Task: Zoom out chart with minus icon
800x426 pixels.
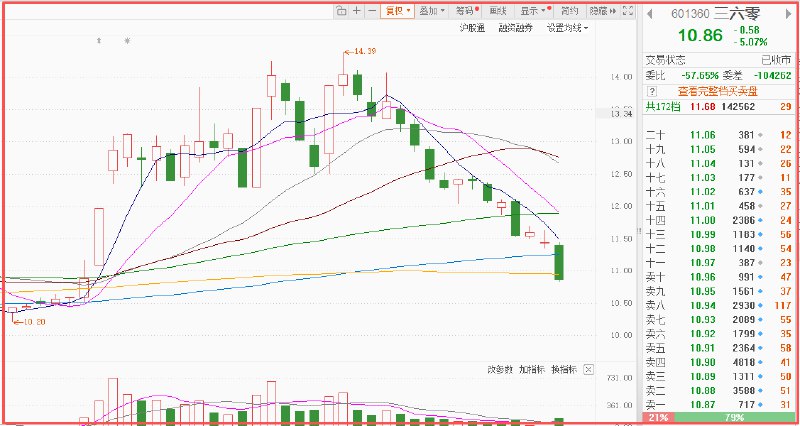Action: coord(372,11)
